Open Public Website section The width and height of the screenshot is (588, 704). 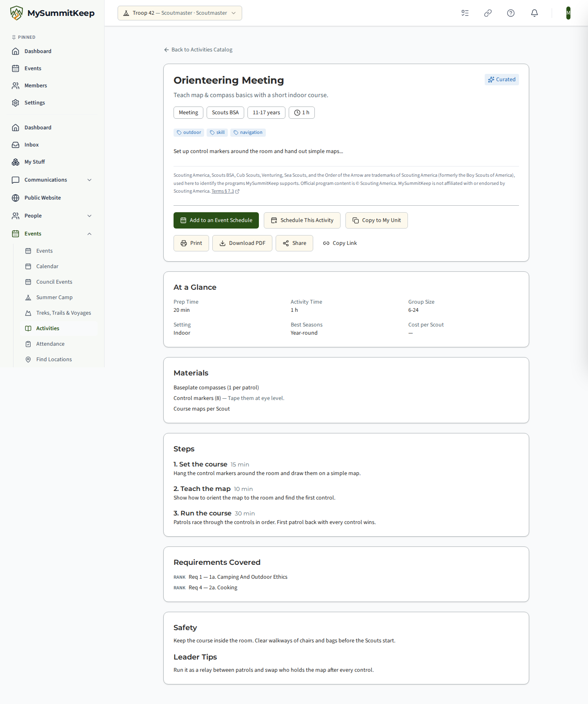click(52, 198)
